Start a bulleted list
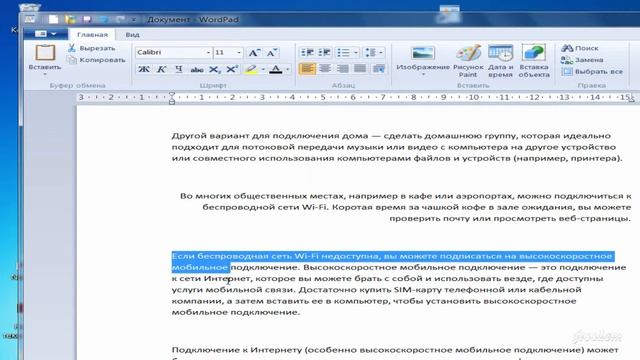The height and width of the screenshot is (360, 640). tap(343, 53)
